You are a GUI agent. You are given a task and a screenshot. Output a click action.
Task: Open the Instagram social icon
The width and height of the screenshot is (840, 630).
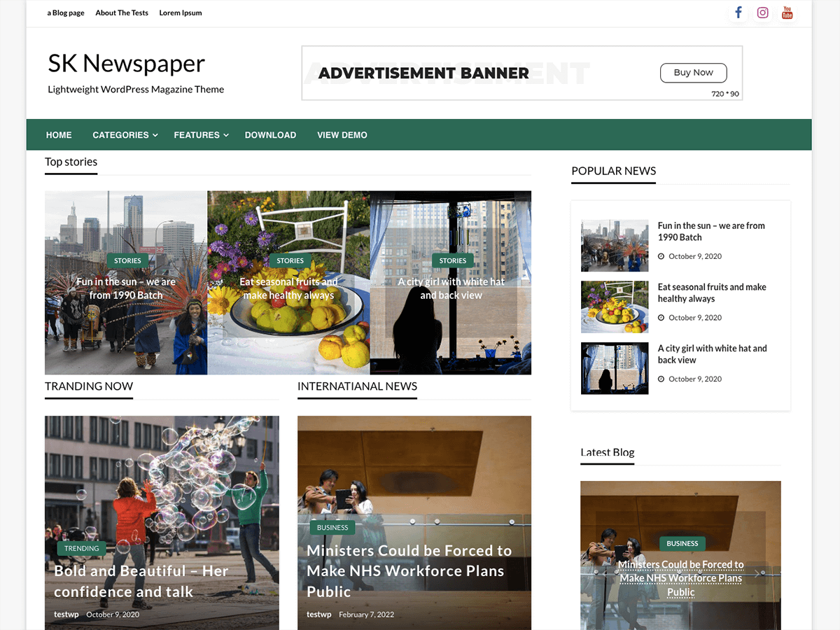coord(762,12)
